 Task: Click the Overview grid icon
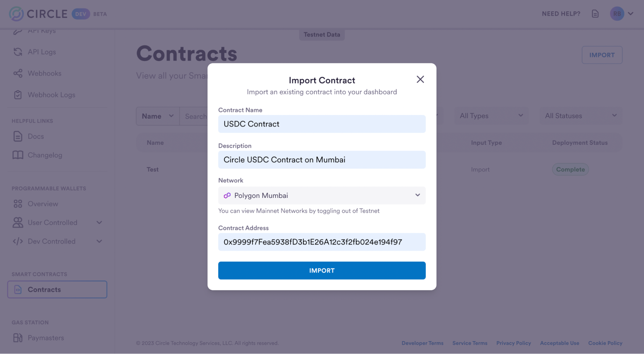[x=18, y=204]
